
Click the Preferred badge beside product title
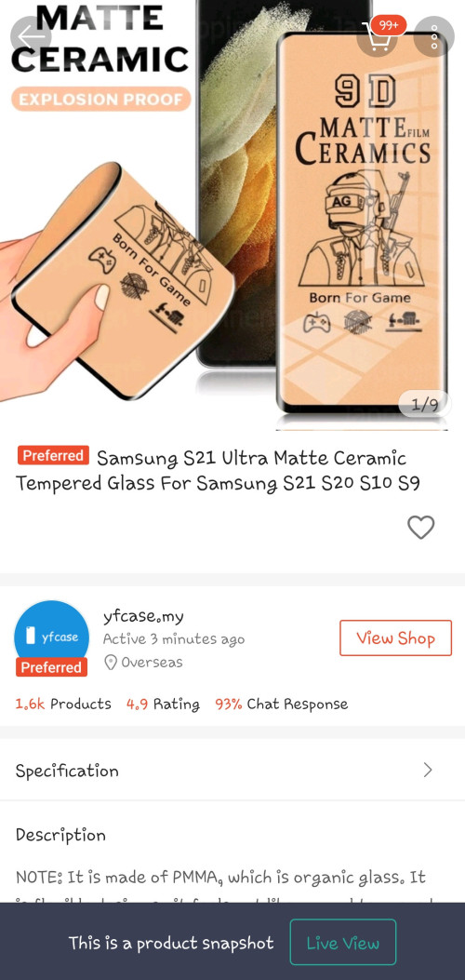(53, 456)
